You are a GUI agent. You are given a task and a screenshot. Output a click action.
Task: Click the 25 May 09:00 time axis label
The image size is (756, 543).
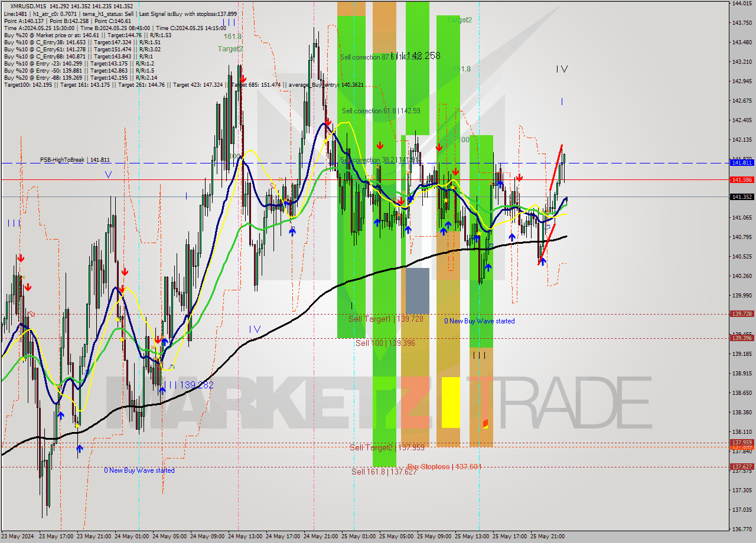point(434,537)
